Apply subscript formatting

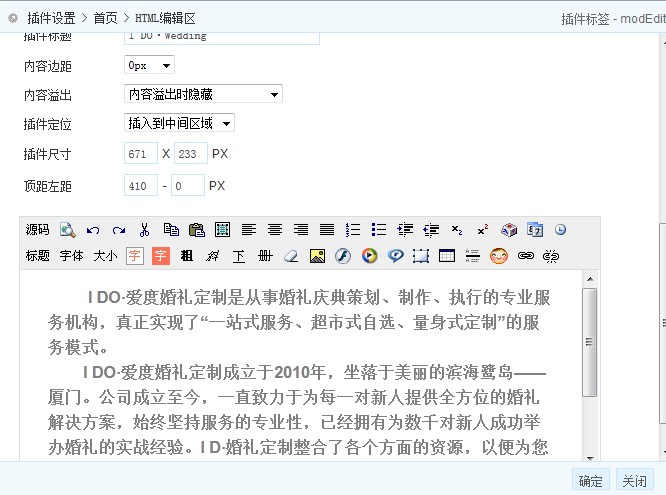click(x=457, y=230)
